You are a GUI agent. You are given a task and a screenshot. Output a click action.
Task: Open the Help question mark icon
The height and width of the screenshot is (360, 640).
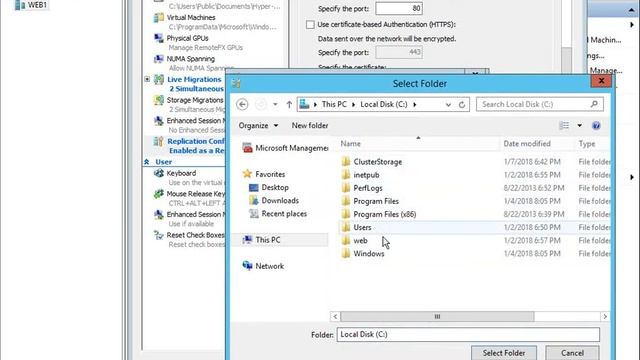click(596, 126)
